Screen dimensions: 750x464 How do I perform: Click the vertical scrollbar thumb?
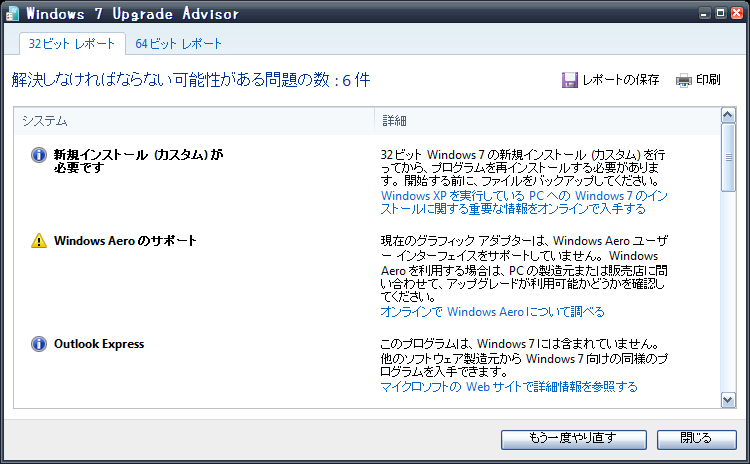[x=728, y=157]
